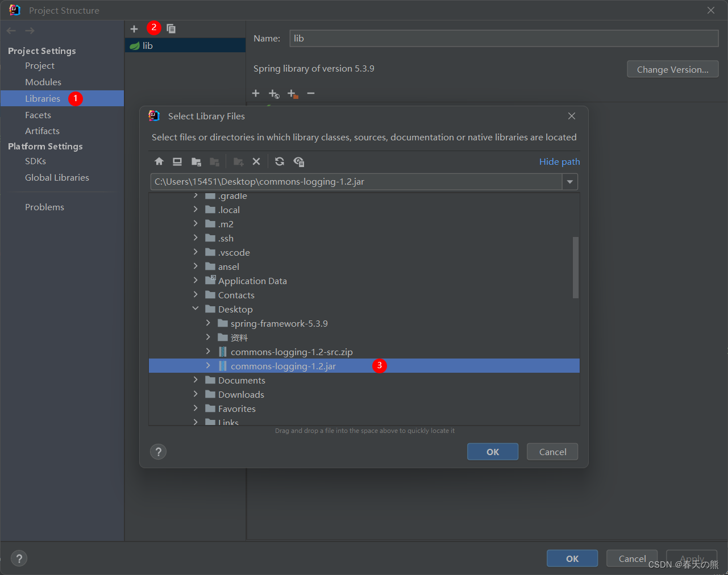
Task: Click the specify documentation URL icon
Action: pos(274,94)
